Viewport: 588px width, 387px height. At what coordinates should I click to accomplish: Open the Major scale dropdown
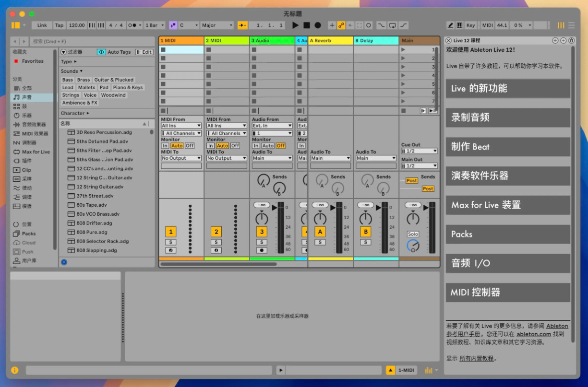click(217, 25)
